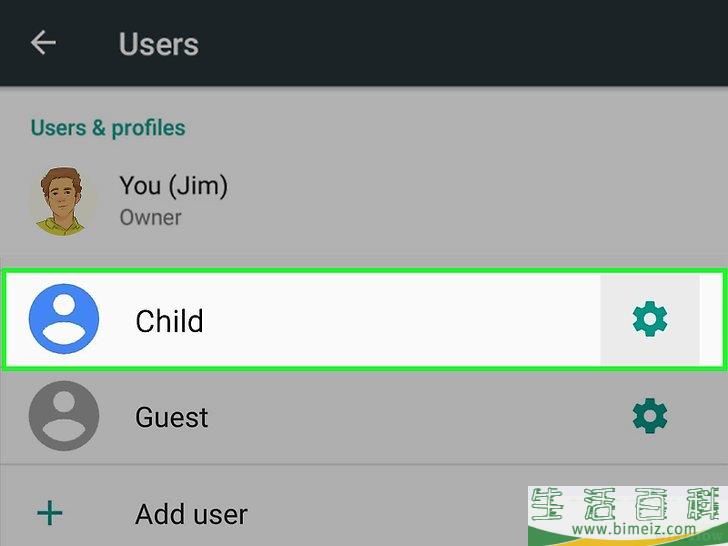This screenshot has width=728, height=546.
Task: Tap the blue Child profile avatar
Action: tap(64, 319)
